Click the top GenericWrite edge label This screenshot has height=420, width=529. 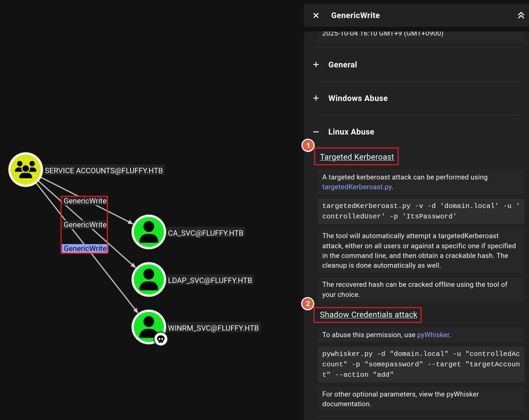click(85, 201)
